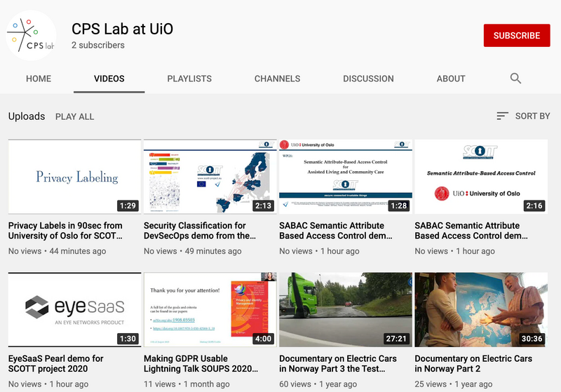Click the Uploads heading
The width and height of the screenshot is (561, 392).
[27, 116]
